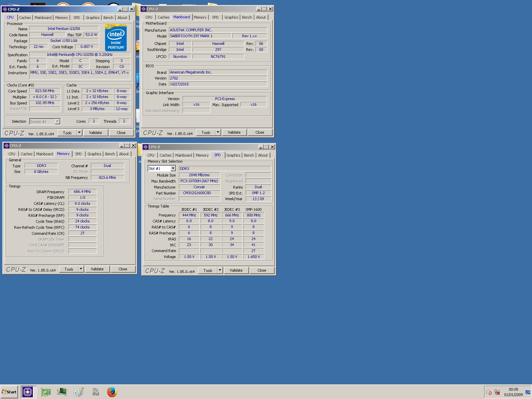The image size is (532, 399).
Task: Launch Paint from the taskbar
Action: (78, 392)
